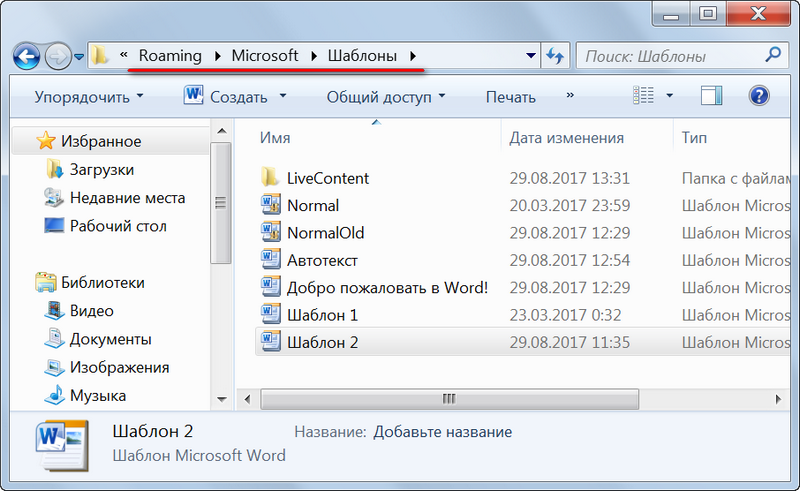The width and height of the screenshot is (800, 491).
Task: Open the Help question mark icon
Action: [759, 96]
